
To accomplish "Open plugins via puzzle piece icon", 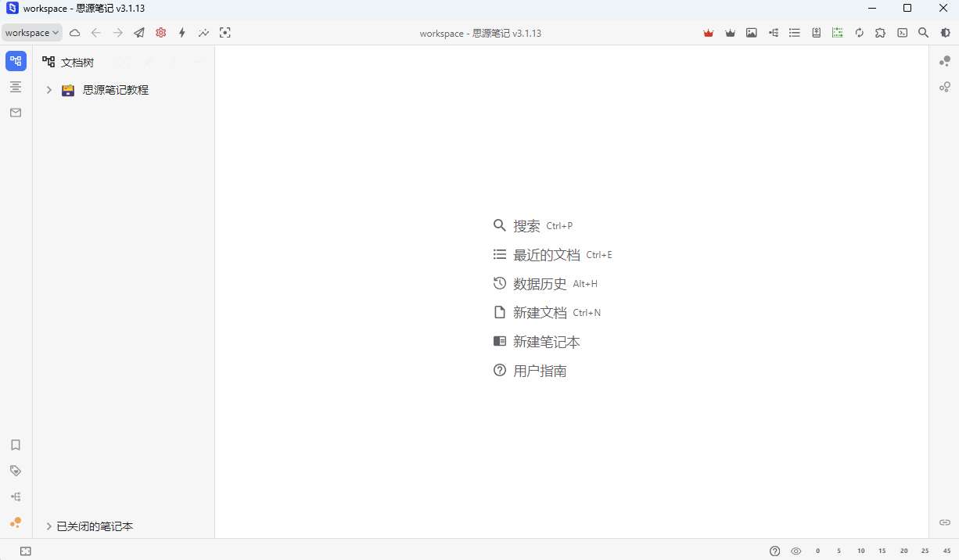I will 881,33.
